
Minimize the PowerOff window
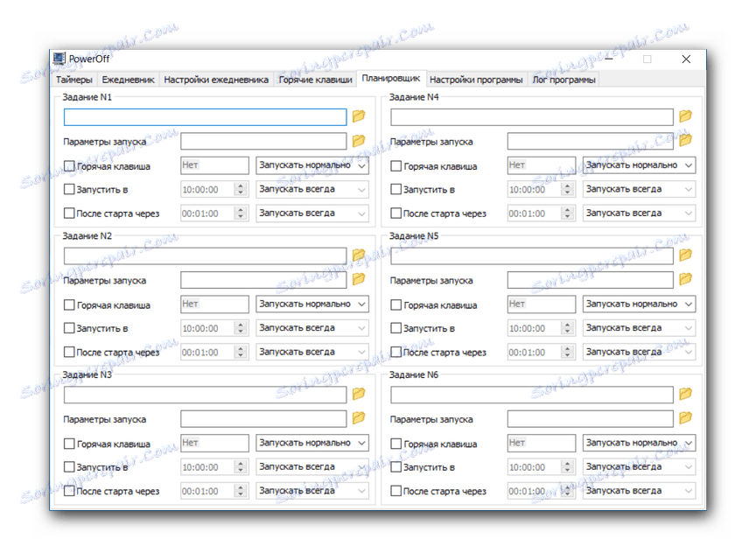point(608,59)
